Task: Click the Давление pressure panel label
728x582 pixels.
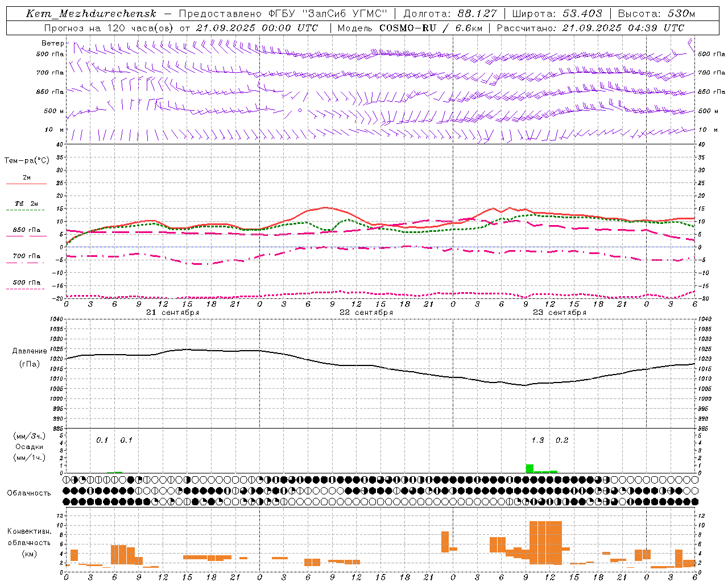Action: [x=30, y=351]
